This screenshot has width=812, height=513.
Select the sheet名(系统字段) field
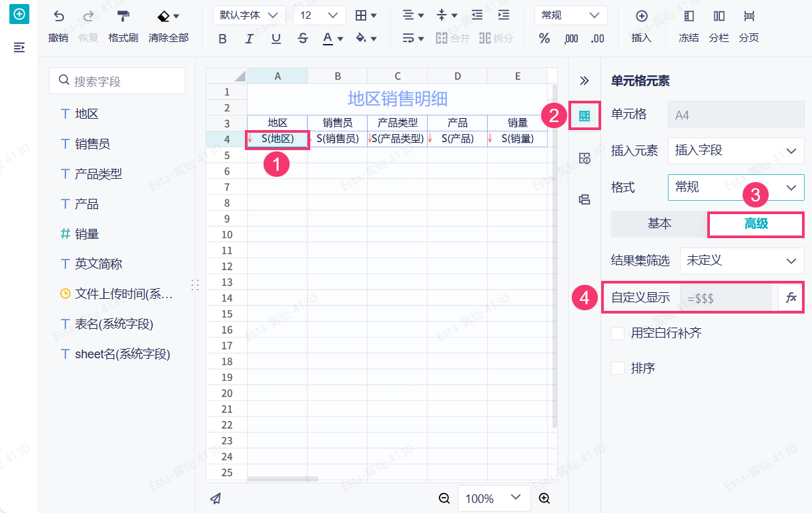click(x=117, y=354)
